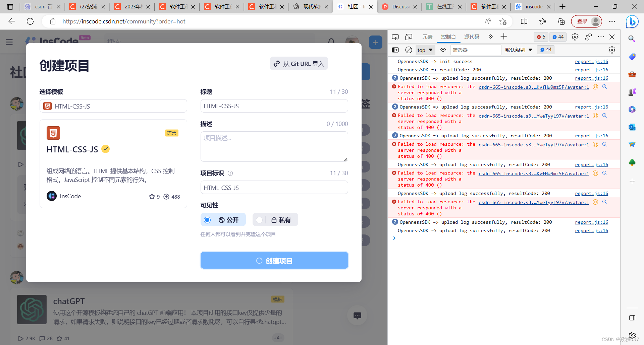Open the chatGPT project thumbnail

pos(32,309)
